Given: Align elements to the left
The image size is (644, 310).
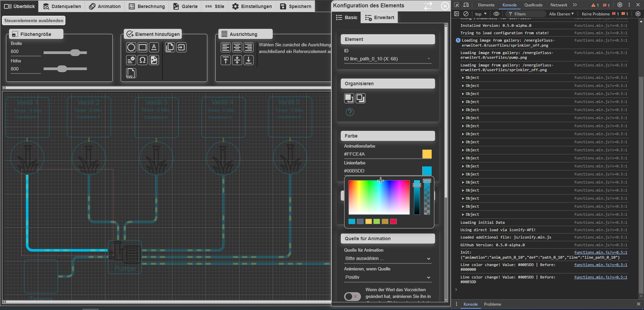Looking at the screenshot, I should [x=226, y=47].
